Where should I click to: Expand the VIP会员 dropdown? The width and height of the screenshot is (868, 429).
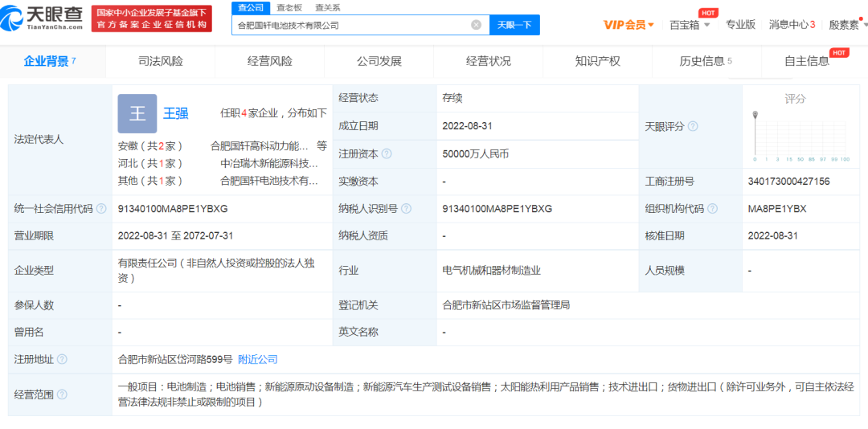coord(628,24)
